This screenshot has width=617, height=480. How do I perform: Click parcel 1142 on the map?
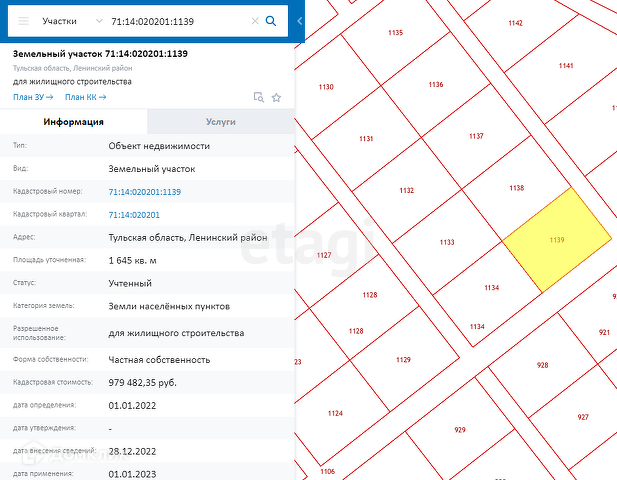515,23
